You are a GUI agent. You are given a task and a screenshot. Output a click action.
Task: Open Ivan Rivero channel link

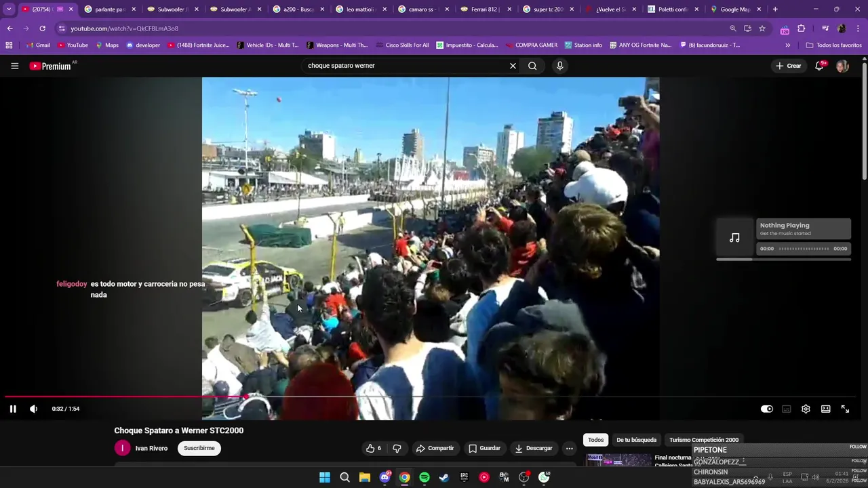(x=151, y=448)
